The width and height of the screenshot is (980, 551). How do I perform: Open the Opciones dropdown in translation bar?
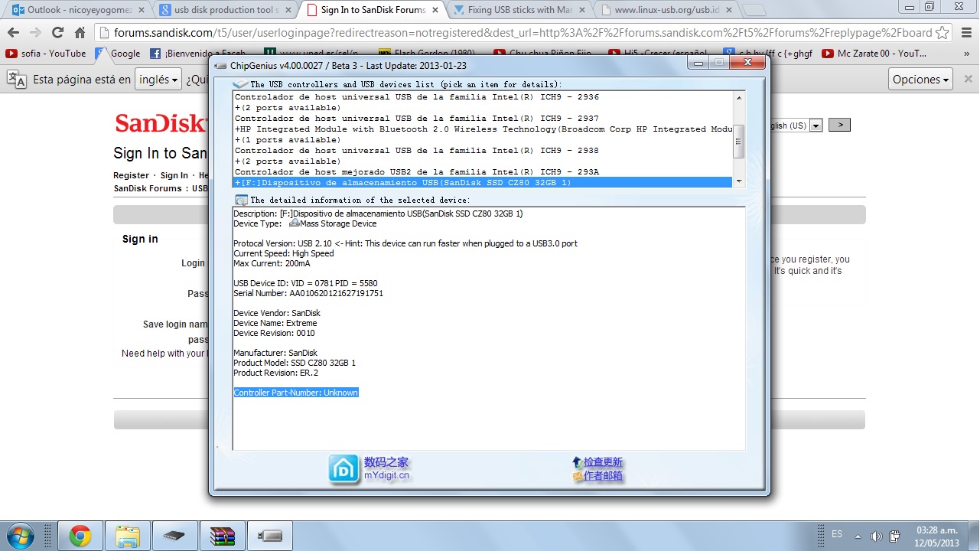pos(921,80)
